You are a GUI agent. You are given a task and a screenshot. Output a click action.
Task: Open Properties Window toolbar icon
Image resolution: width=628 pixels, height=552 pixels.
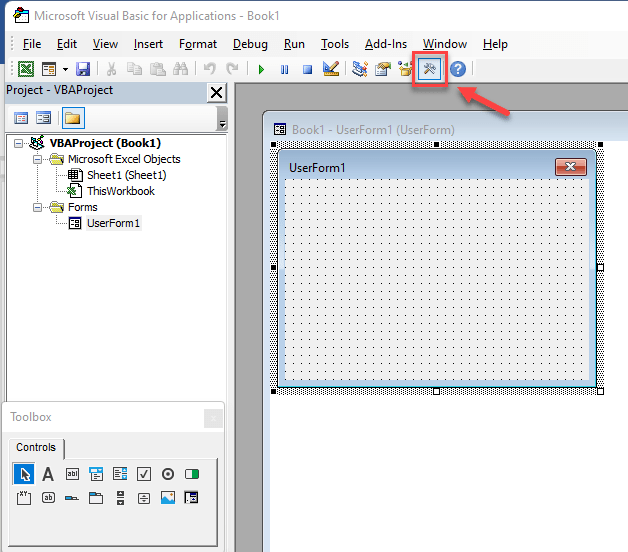[383, 69]
